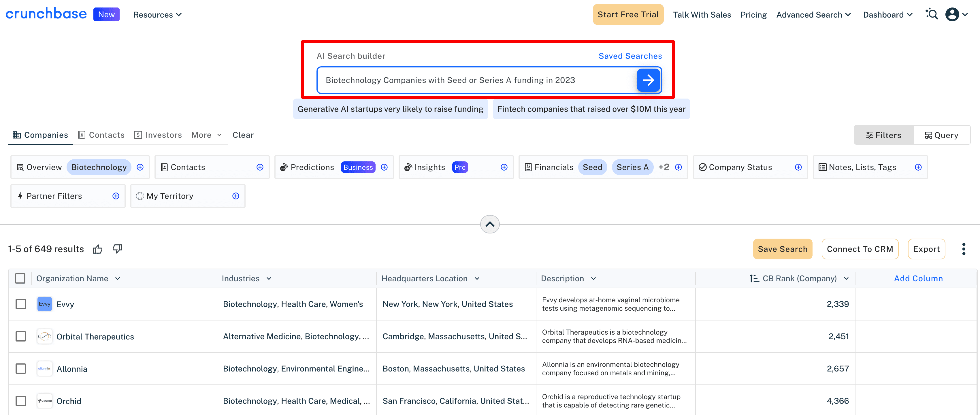Open the three-dot overflow menu beside Export

[x=964, y=249]
